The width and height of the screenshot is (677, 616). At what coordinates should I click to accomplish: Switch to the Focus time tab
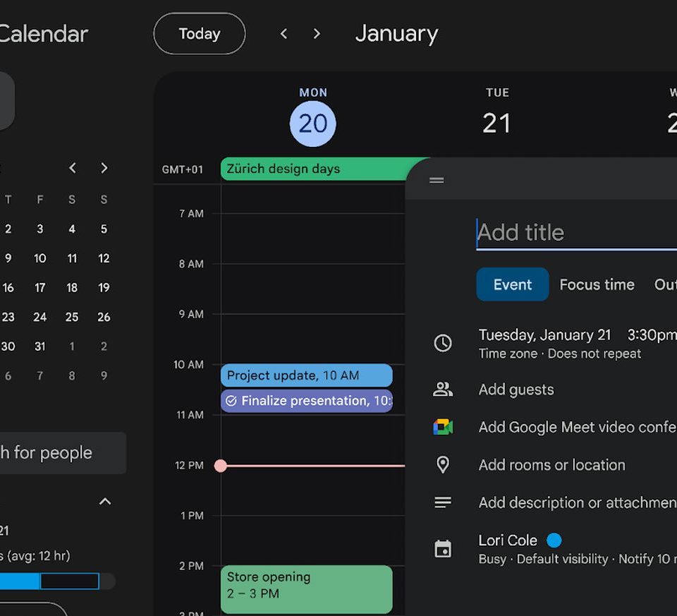(x=597, y=284)
